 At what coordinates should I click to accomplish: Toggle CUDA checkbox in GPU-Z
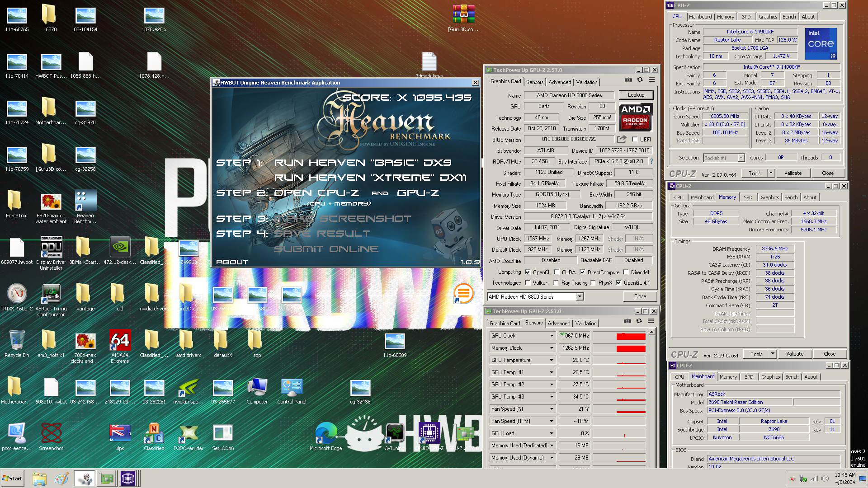[x=557, y=272]
